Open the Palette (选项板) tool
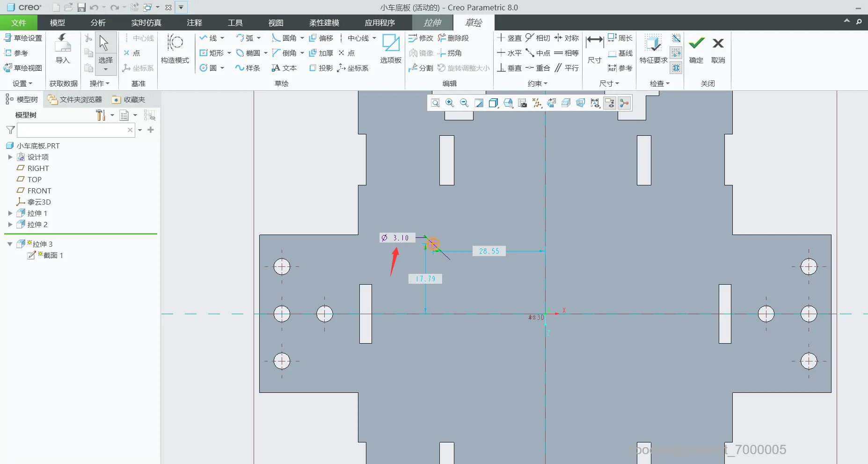The image size is (868, 464). pos(391,49)
